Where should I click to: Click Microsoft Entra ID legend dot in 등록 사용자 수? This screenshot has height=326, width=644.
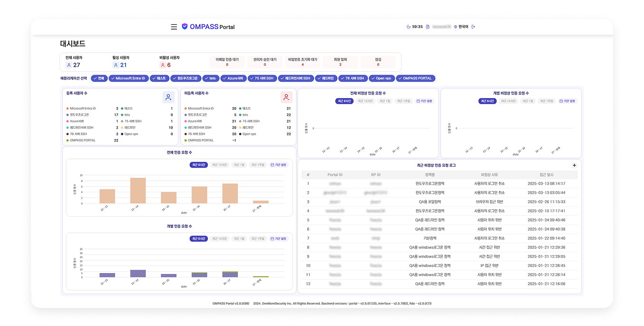tap(68, 109)
